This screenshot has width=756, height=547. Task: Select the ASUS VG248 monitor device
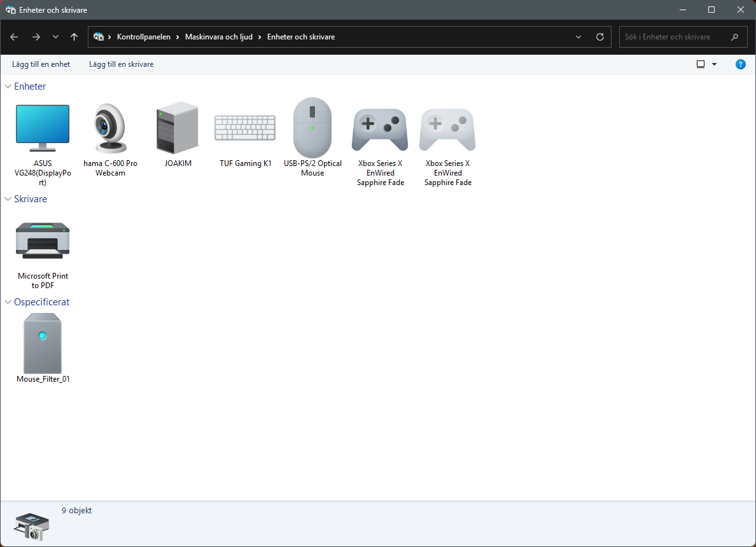(43, 144)
